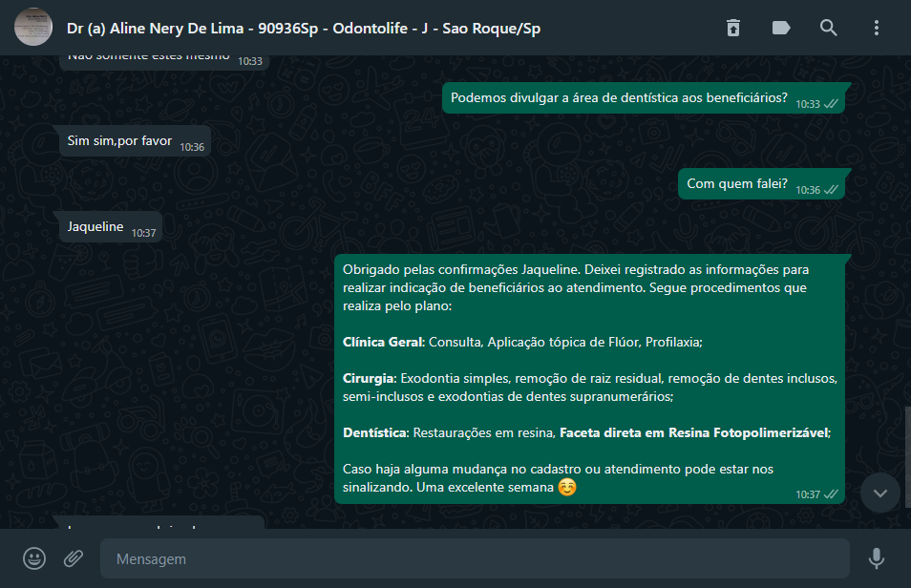Open the emoji picker smiley icon
The height and width of the screenshot is (588, 911).
click(34, 558)
